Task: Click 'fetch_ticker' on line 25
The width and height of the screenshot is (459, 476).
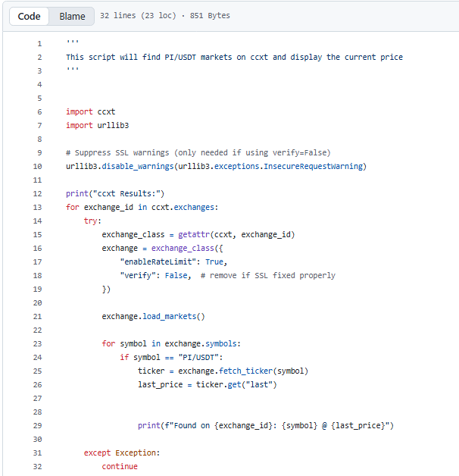Action: coord(245,371)
